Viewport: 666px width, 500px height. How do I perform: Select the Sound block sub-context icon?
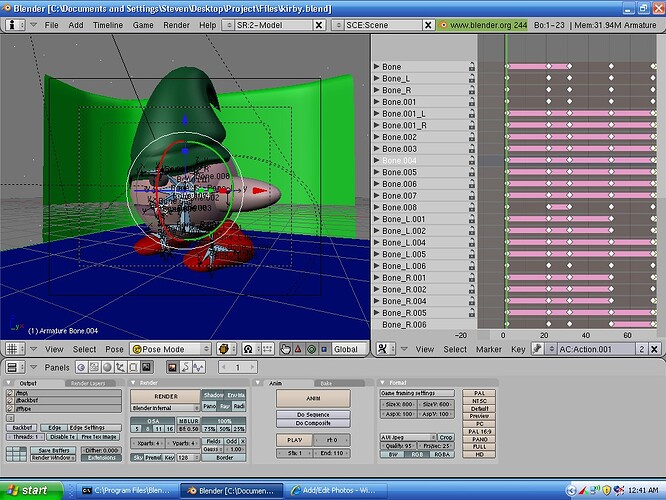coord(198,367)
